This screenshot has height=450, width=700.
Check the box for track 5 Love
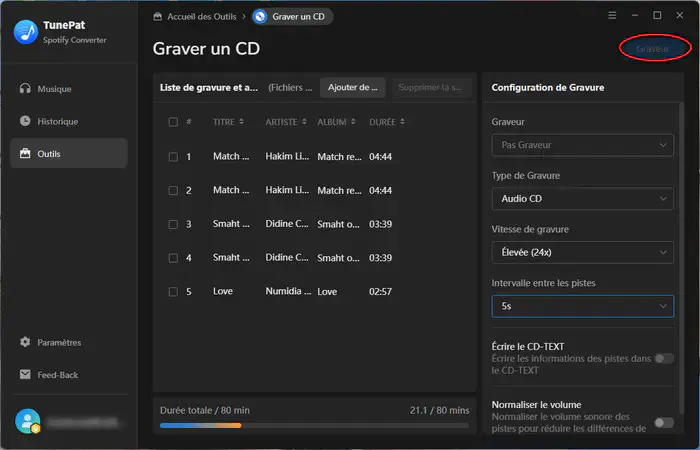[173, 292]
